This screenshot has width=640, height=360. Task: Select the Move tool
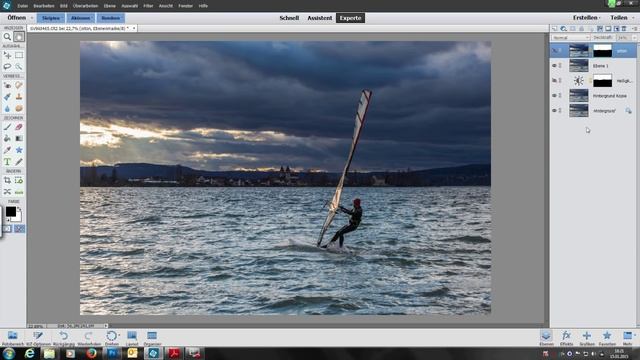pos(7,55)
